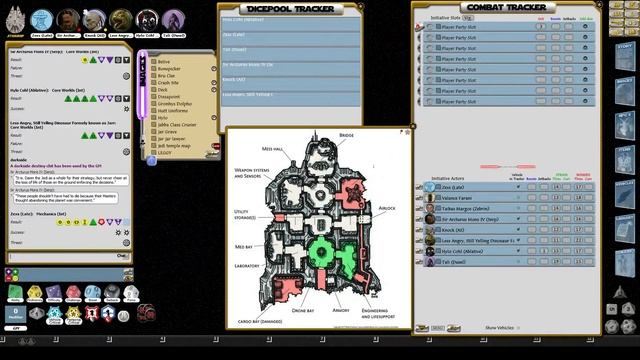640x360 pixels.
Task: Open the Vis dropdown beside Initiative Slots
Action: click(x=468, y=18)
